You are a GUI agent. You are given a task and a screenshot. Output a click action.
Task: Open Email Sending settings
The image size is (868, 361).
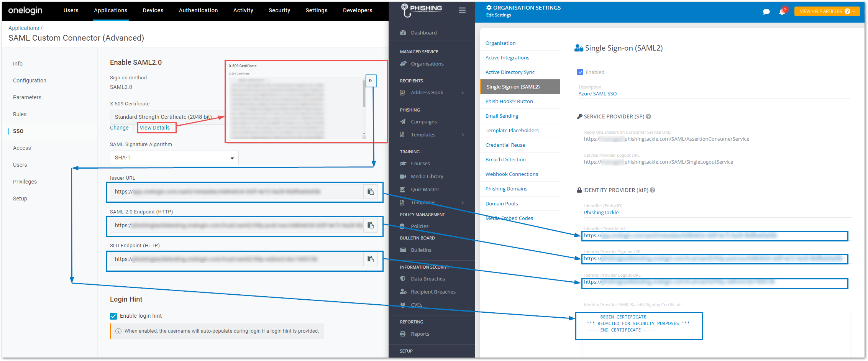pyautogui.click(x=502, y=116)
